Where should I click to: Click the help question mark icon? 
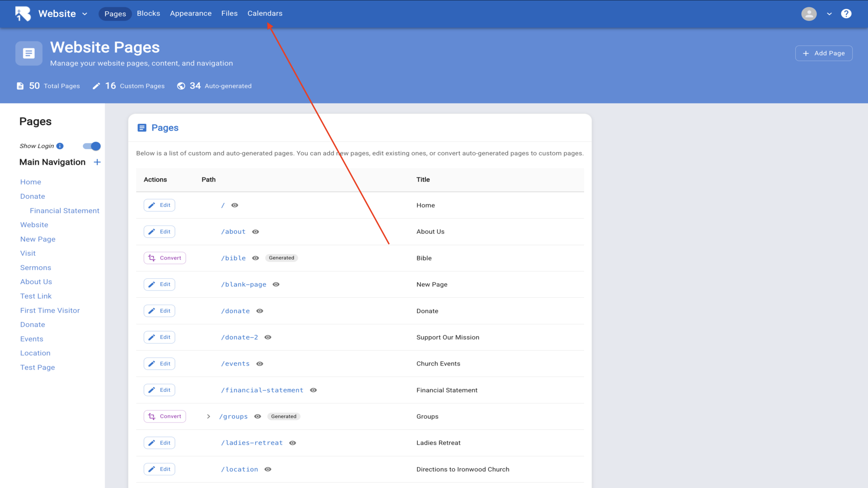tap(846, 14)
